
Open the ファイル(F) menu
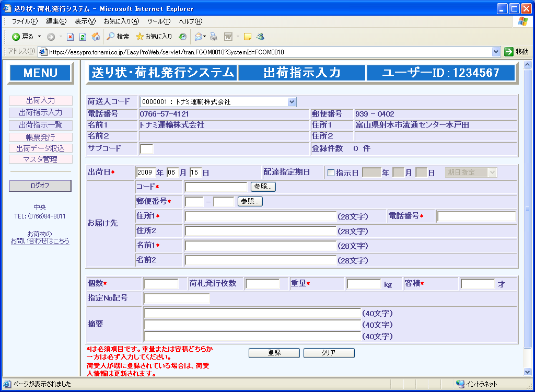[x=25, y=21]
